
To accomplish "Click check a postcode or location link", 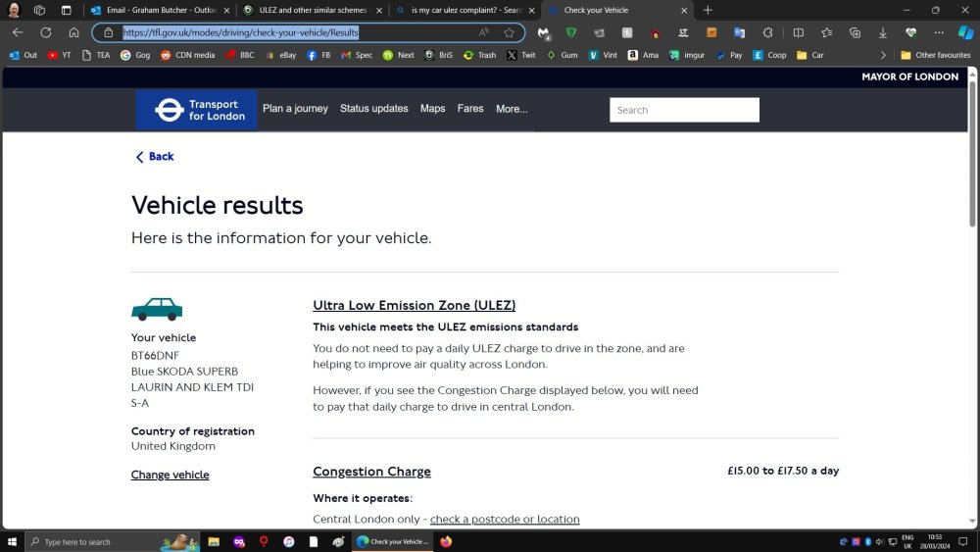I will pos(505,519).
